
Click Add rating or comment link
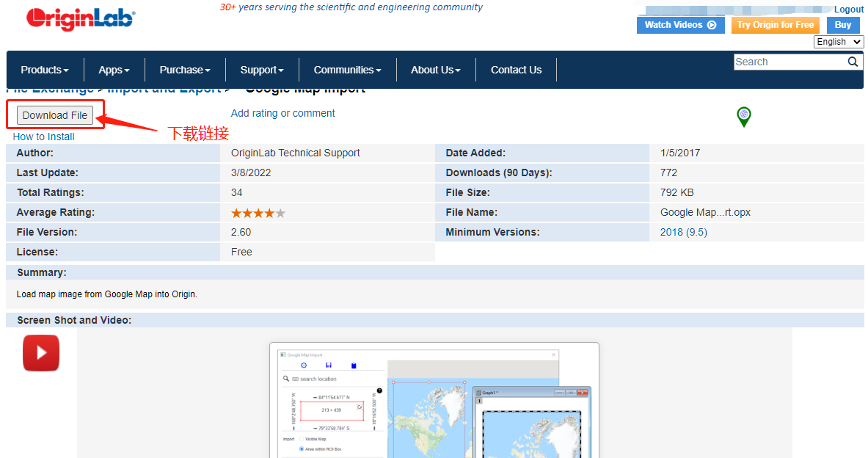tap(283, 113)
